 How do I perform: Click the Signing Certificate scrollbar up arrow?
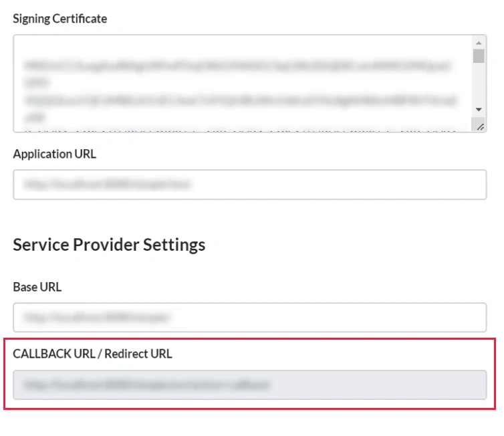(x=479, y=43)
